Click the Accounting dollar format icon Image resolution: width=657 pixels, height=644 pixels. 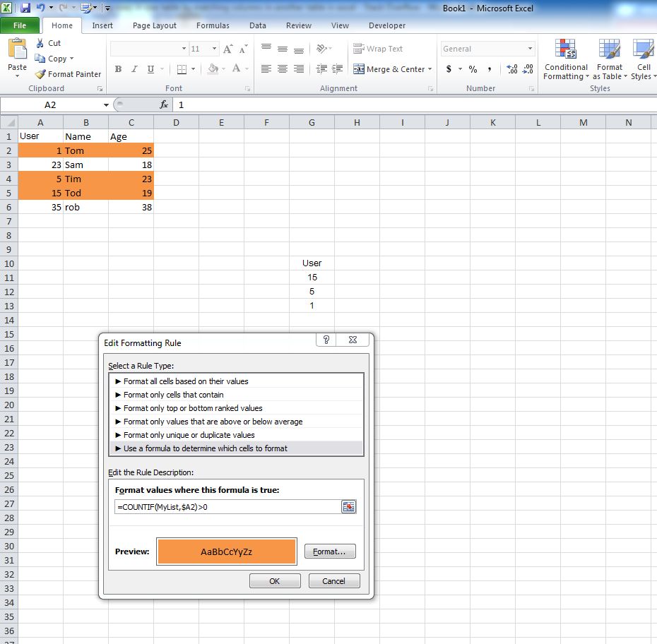coord(449,69)
